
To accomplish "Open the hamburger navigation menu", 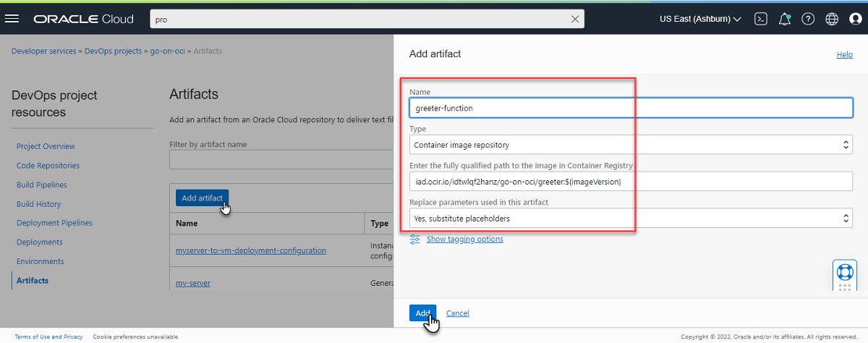I will pos(12,20).
